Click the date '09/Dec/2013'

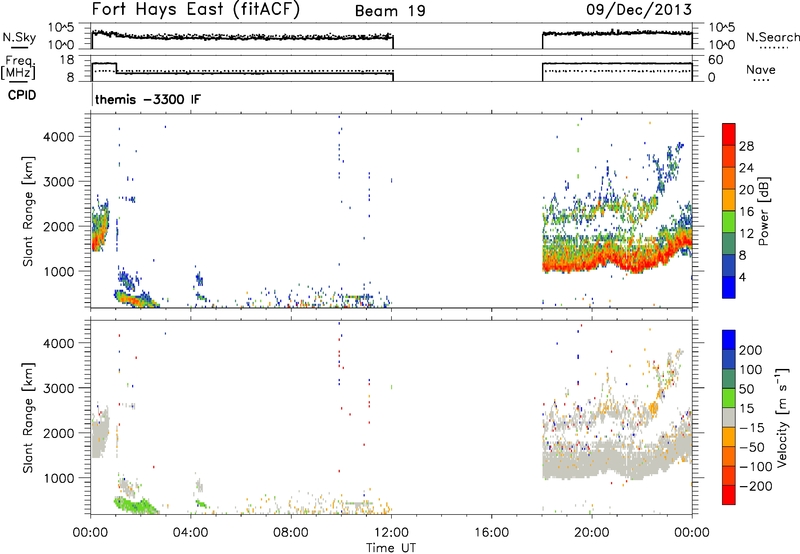pos(639,9)
